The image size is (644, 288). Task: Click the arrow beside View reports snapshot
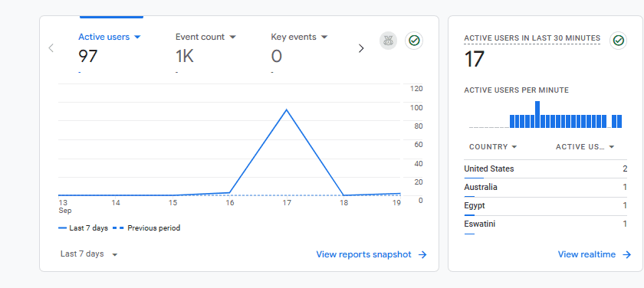[422, 255]
